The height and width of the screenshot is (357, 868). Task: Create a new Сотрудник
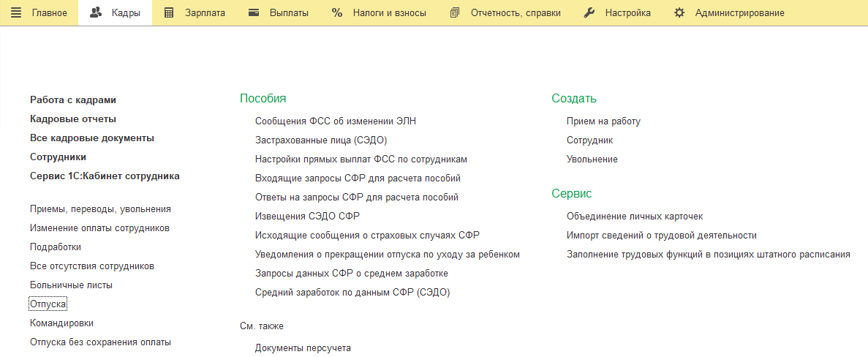(590, 140)
